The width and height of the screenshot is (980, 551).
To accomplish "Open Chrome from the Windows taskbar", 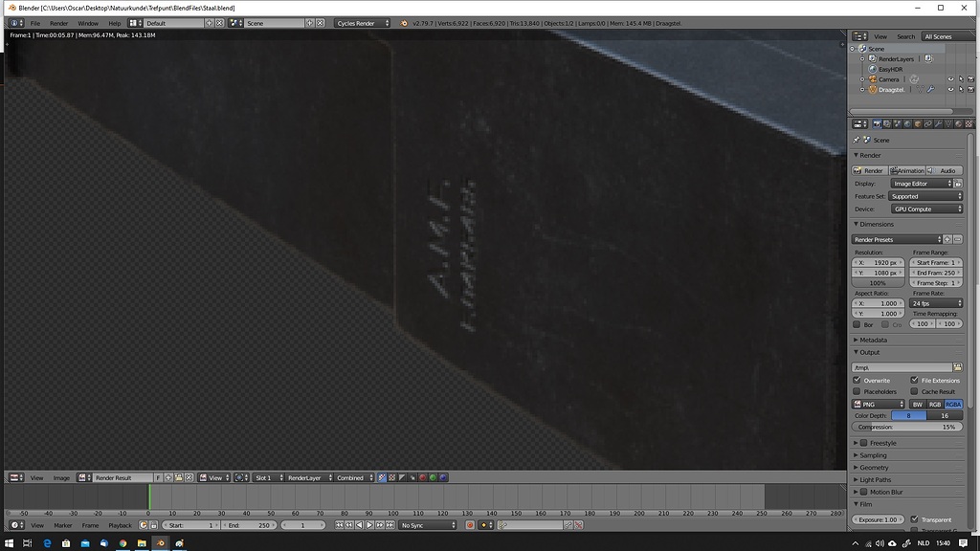I will coord(123,543).
